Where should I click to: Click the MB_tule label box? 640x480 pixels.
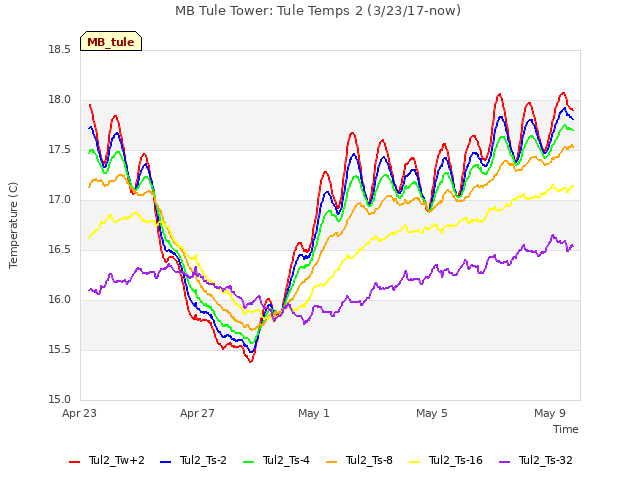(111, 41)
